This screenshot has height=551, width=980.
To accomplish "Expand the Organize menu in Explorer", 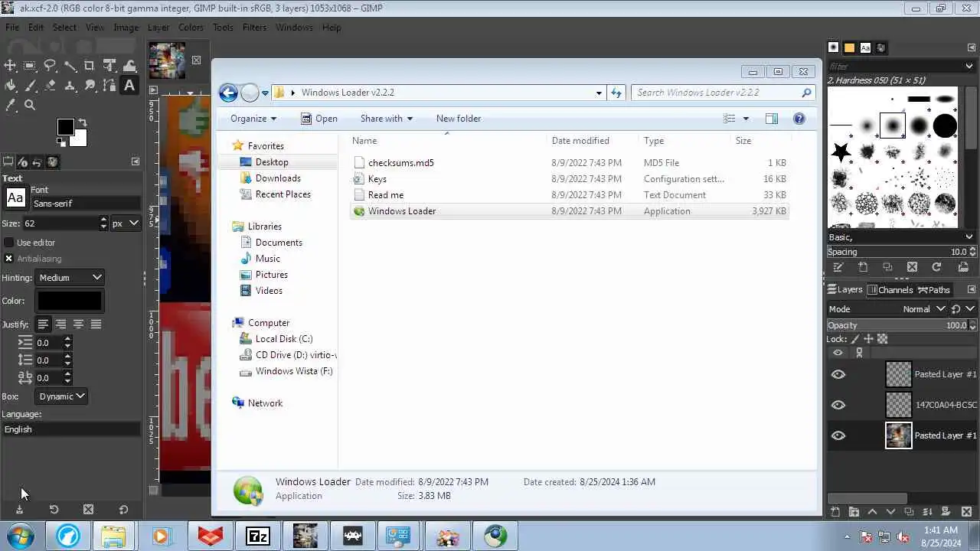I will (x=253, y=119).
